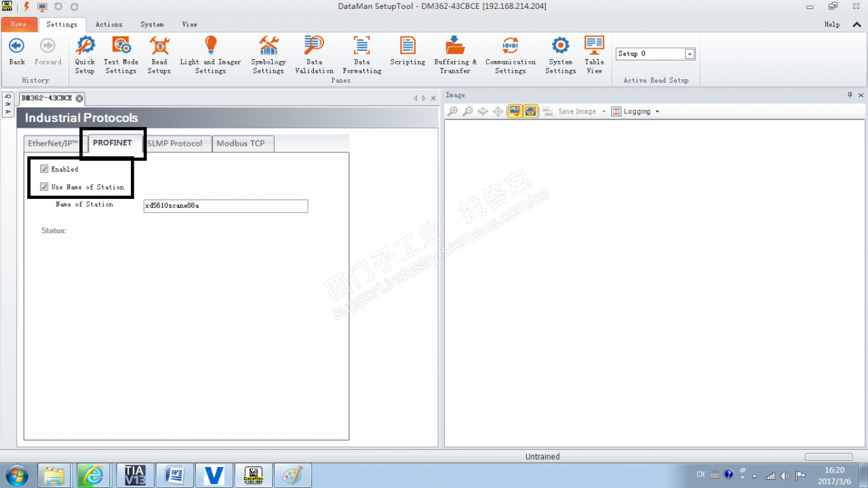Go Back in ribbon history
Viewport: 868px width, 488px height.
(17, 52)
